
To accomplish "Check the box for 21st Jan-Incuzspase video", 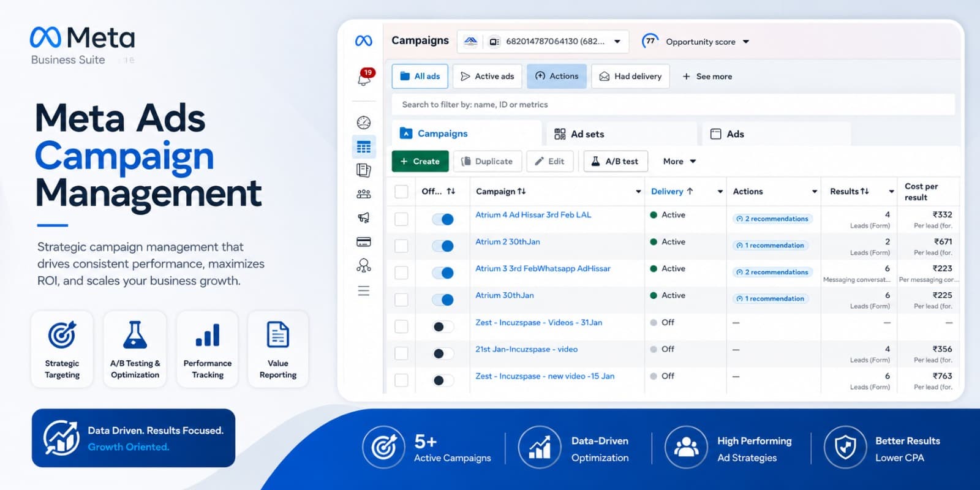I will click(401, 353).
